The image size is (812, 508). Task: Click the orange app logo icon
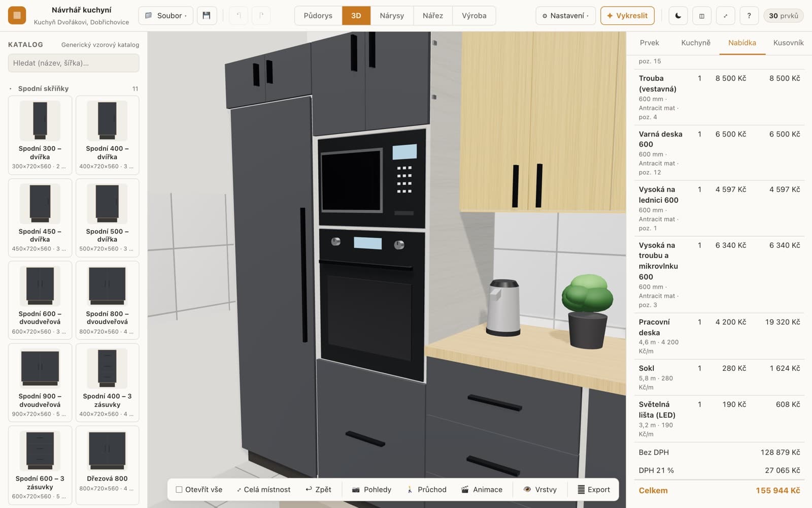pos(17,16)
